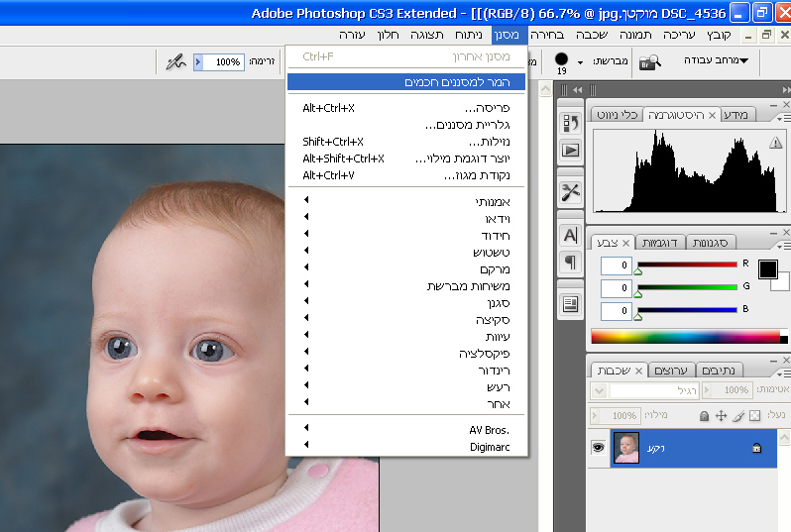Screen dimensions: 791x532
Task: Open the workspace (מרחב עבודה) dropdown
Action: point(716,60)
